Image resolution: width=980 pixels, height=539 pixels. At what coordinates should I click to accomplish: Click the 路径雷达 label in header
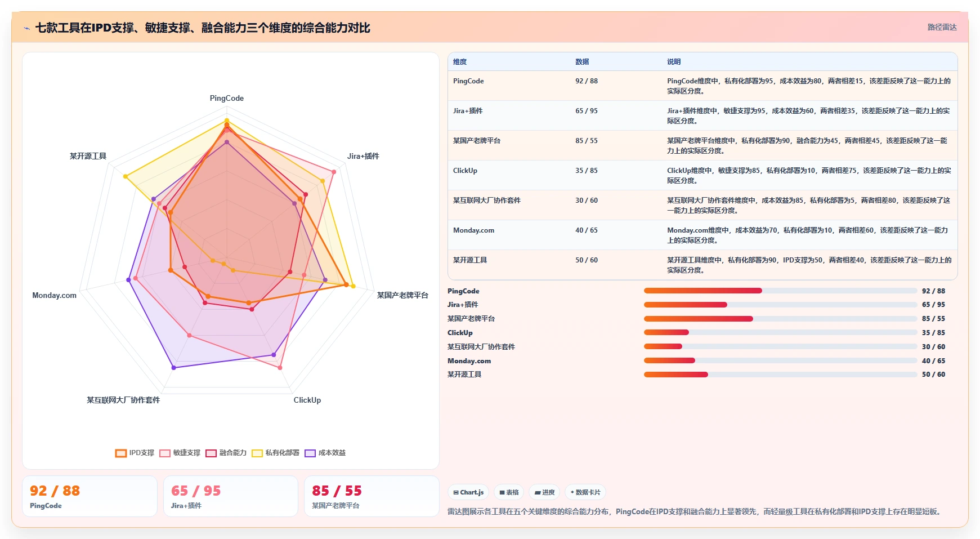(942, 27)
